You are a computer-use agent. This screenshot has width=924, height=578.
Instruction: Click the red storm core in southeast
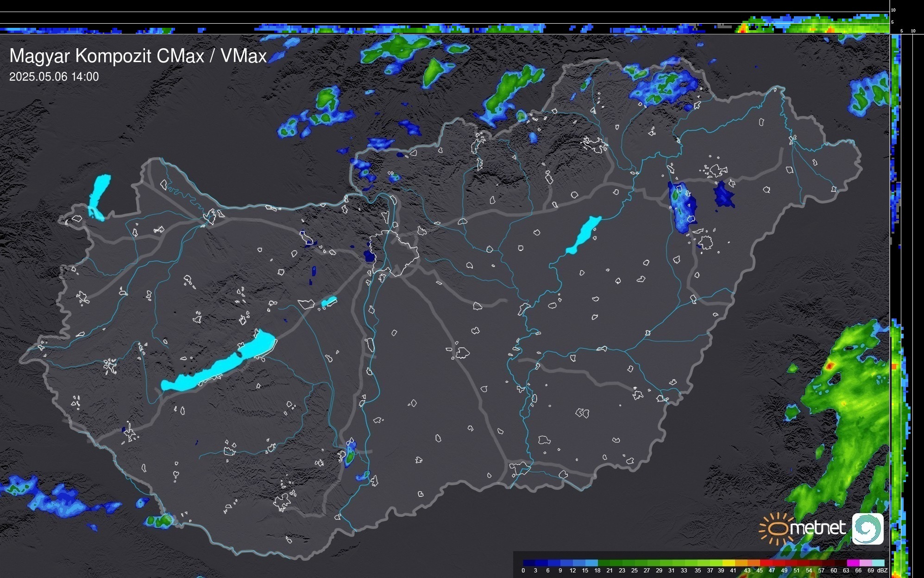tap(830, 366)
